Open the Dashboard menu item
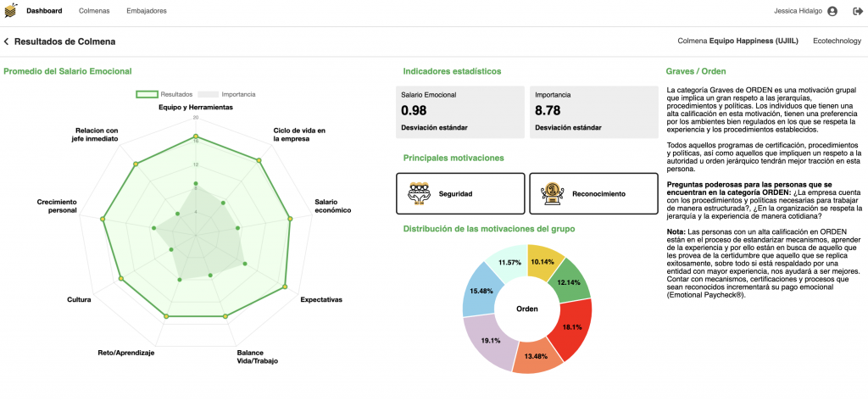868x401 pixels. click(x=44, y=11)
